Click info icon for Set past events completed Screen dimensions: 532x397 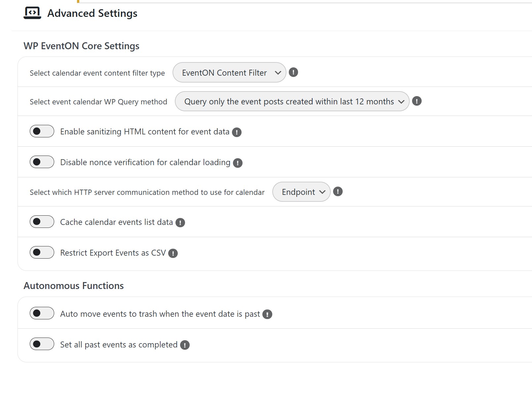185,345
